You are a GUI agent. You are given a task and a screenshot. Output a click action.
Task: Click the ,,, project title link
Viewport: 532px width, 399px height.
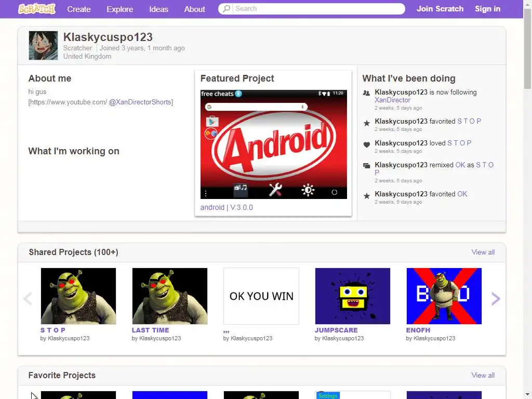tap(227, 331)
